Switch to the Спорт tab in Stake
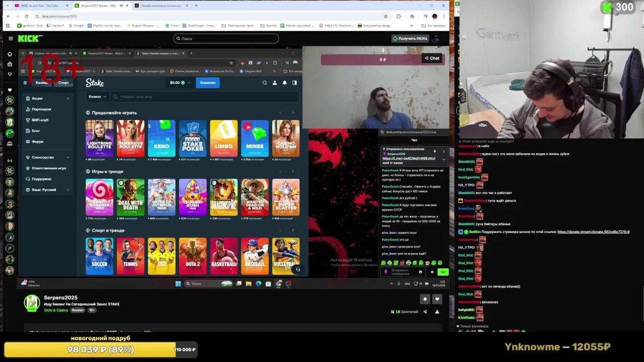644x362 pixels. pyautogui.click(x=63, y=82)
